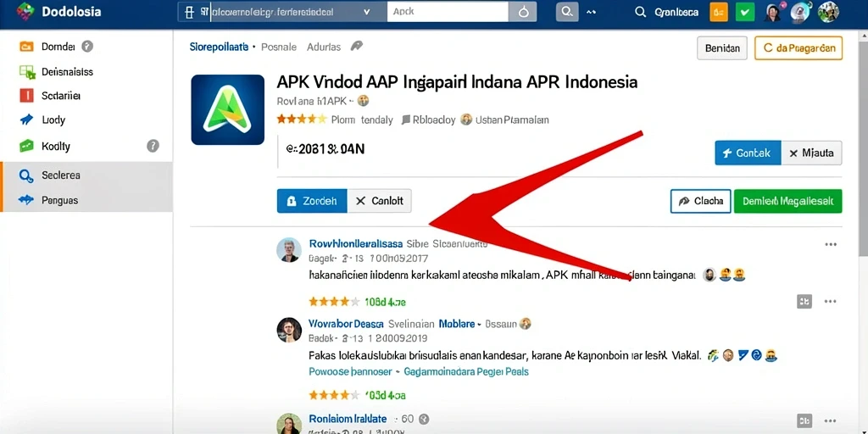868x434 pixels.
Task: Open the more options menu beside first star rating
Action: pos(831,301)
